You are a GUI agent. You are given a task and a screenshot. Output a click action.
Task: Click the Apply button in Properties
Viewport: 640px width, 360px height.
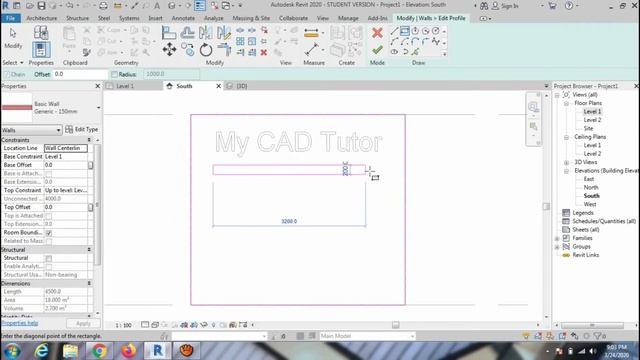(x=83, y=323)
